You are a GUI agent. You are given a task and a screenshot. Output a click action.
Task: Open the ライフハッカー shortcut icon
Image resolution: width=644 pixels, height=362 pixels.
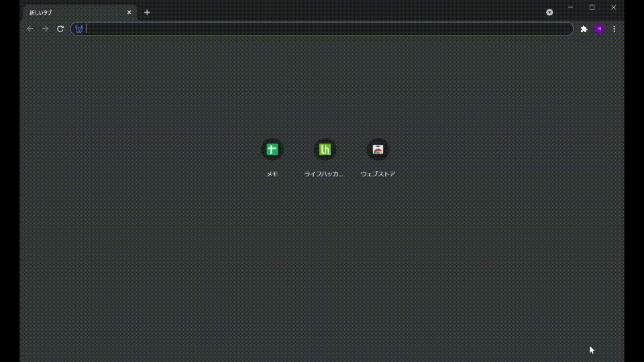tap(325, 149)
